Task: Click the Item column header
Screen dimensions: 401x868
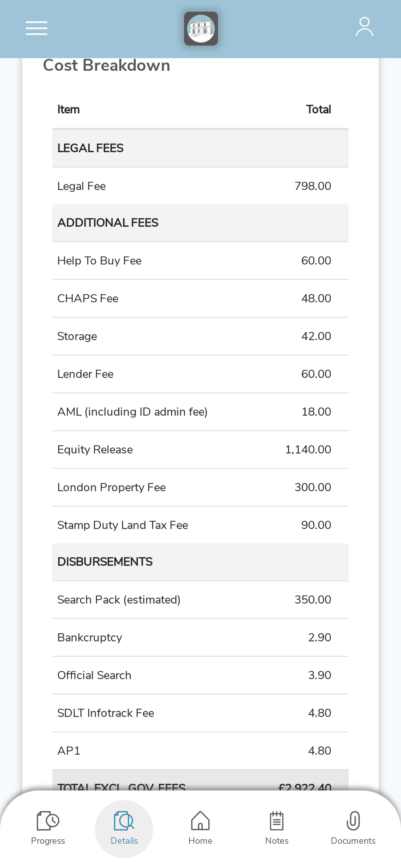Action: 69,109
